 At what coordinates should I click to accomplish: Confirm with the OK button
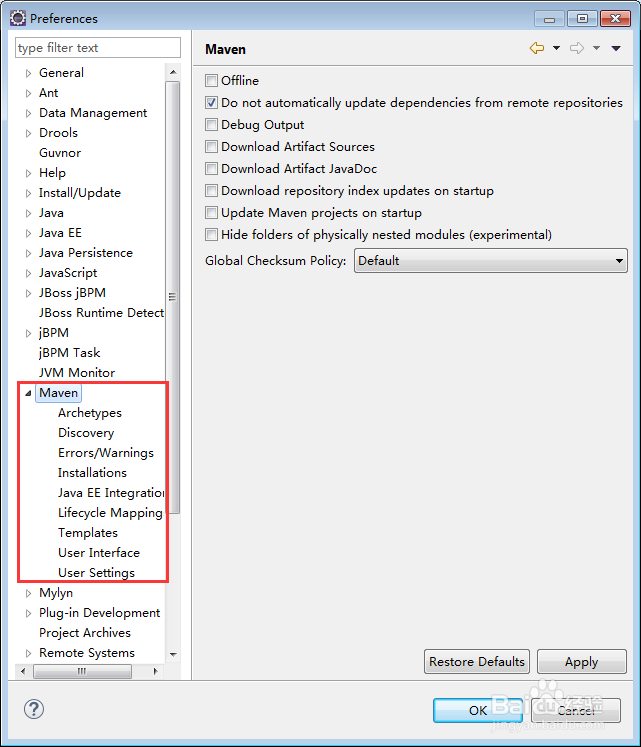478,710
